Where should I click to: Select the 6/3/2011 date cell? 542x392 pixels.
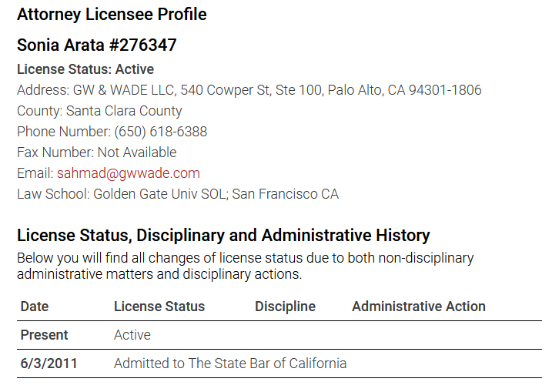[49, 364]
